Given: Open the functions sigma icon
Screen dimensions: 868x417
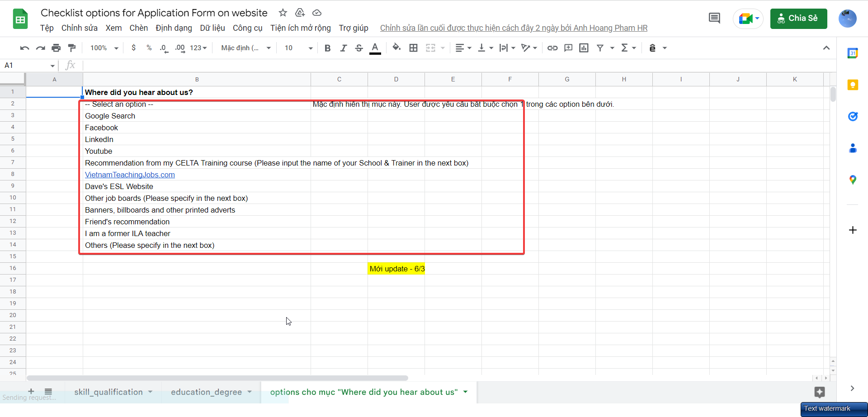Looking at the screenshot, I should click(625, 48).
